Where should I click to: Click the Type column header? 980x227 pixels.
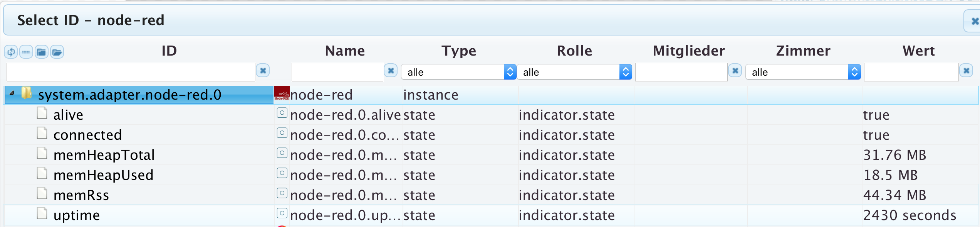pos(459,51)
